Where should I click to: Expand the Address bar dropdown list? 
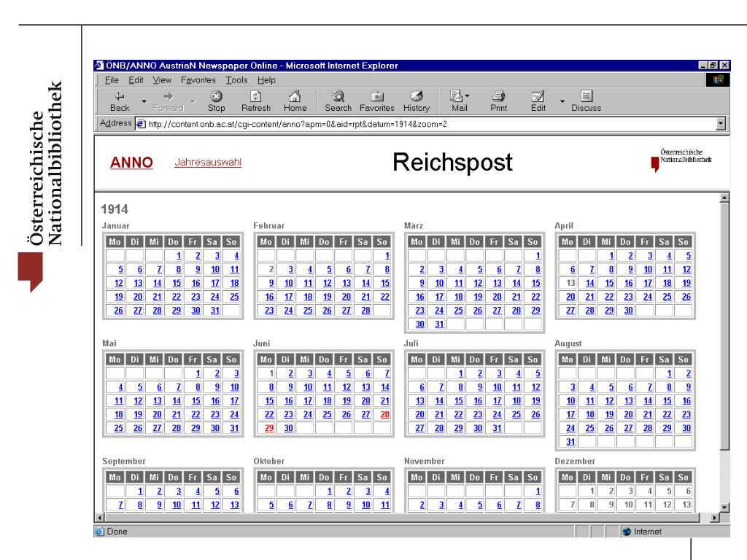720,124
